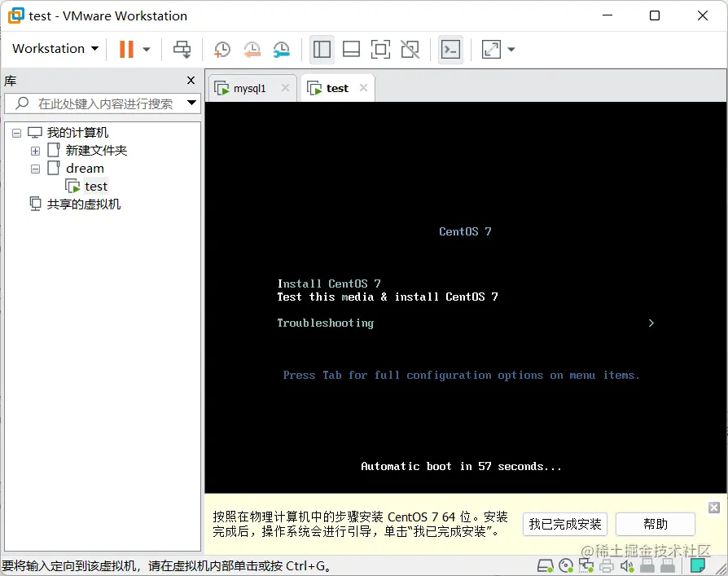This screenshot has height=576, width=728.
Task: Select the Troubleshooting boot menu entry
Action: pos(326,323)
